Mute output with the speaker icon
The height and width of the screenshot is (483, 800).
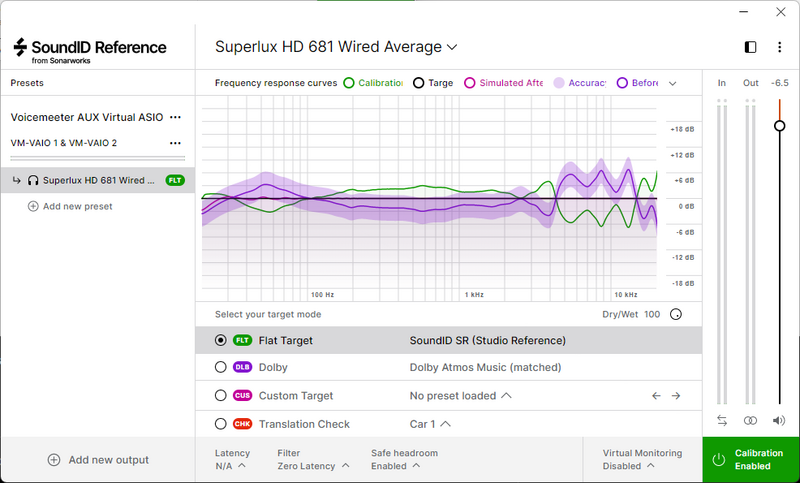point(779,420)
